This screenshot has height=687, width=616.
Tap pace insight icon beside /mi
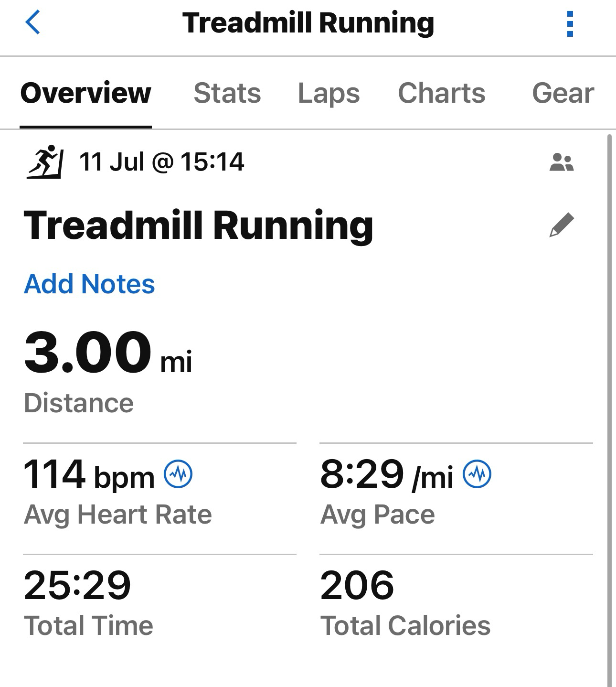click(x=477, y=474)
